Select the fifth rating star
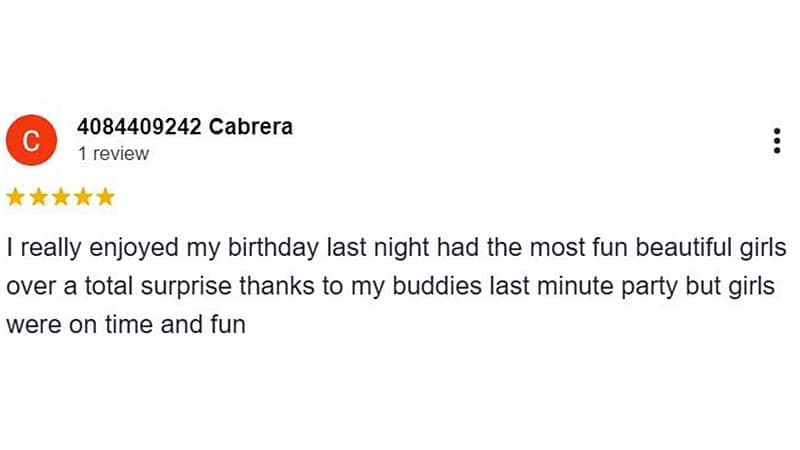800x450 pixels. tap(104, 197)
